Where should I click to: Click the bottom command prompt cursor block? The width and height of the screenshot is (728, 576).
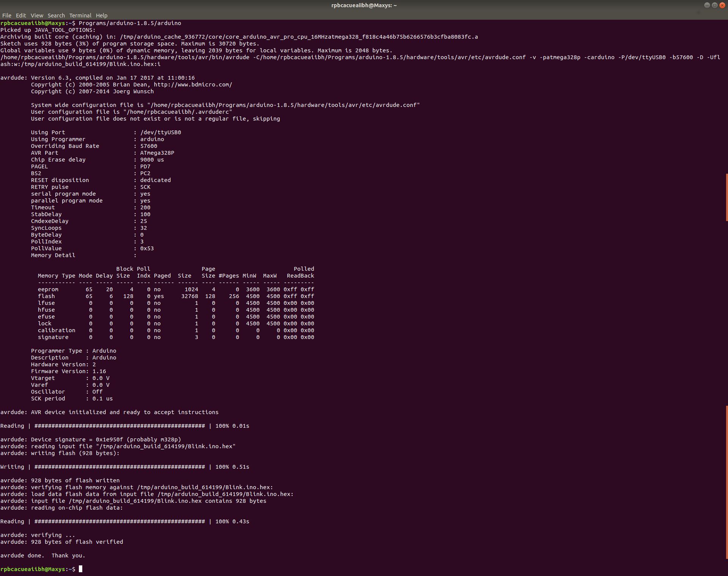(80, 569)
